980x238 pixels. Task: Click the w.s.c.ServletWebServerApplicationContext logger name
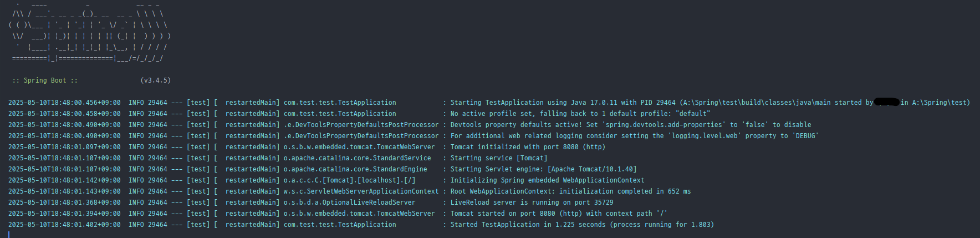click(x=361, y=191)
